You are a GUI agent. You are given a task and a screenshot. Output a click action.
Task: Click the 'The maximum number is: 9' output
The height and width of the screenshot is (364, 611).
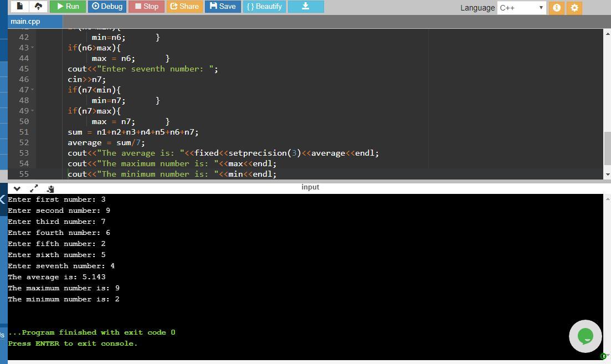[64, 288]
